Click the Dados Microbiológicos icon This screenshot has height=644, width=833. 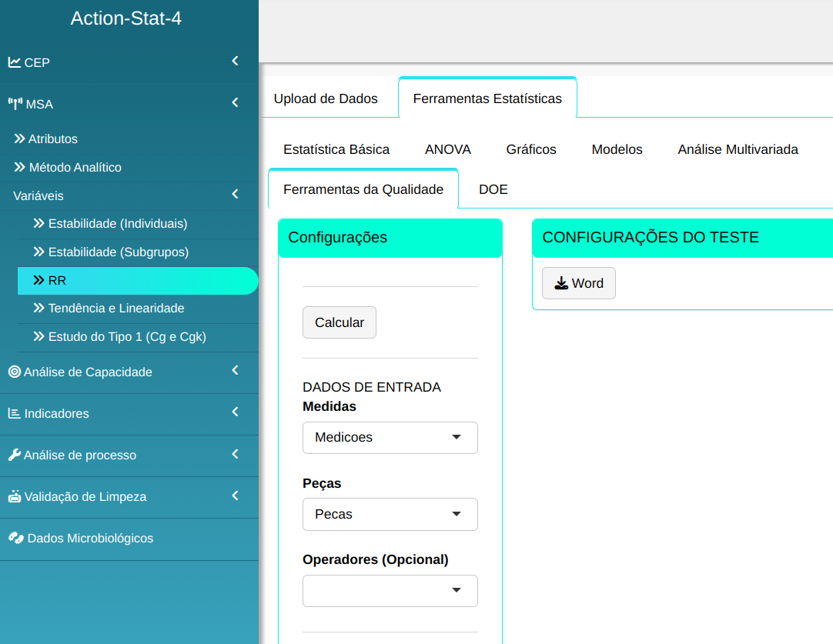pyautogui.click(x=15, y=538)
